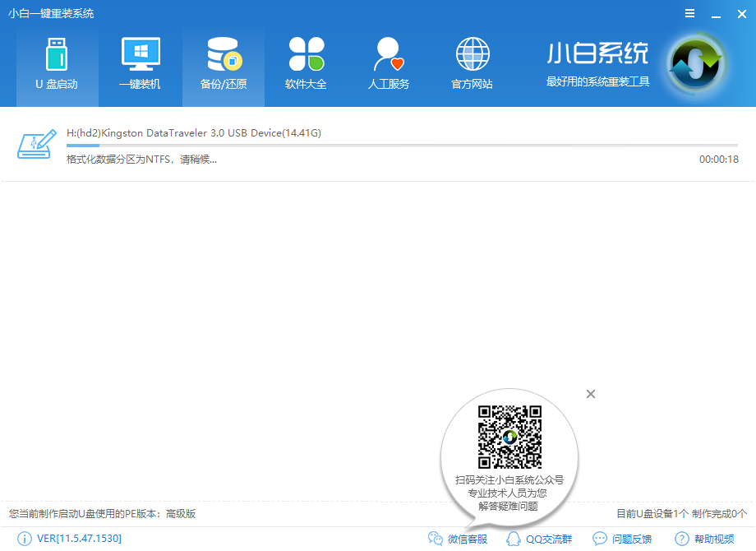Screen dimensions: 756x551
Task: Close the QR code popup
Action: (590, 394)
